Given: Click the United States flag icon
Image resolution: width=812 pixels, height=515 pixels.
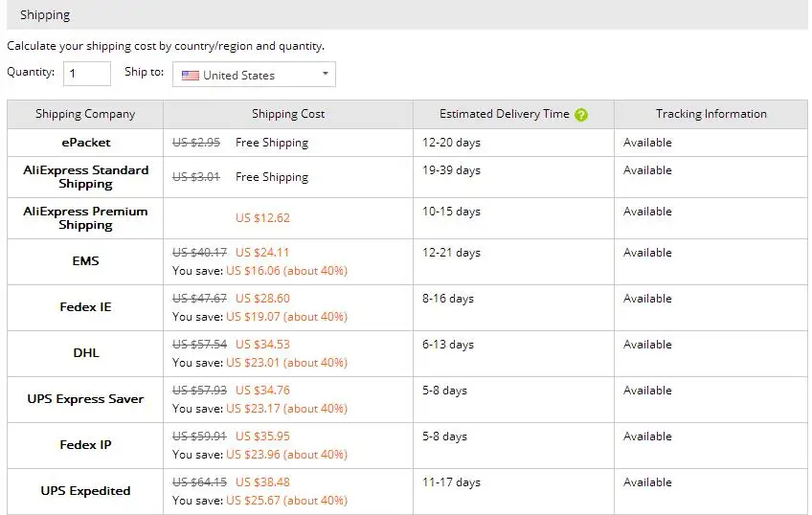Looking at the screenshot, I should pos(190,76).
